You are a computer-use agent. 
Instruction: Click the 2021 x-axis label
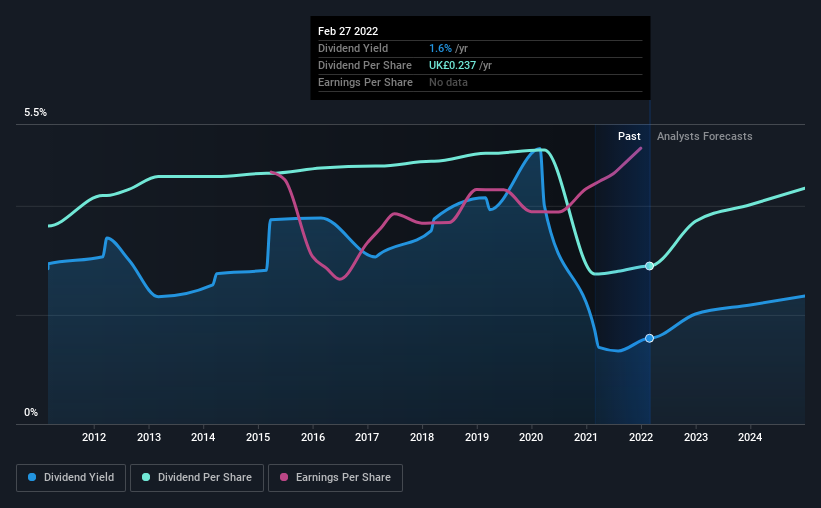[586, 437]
